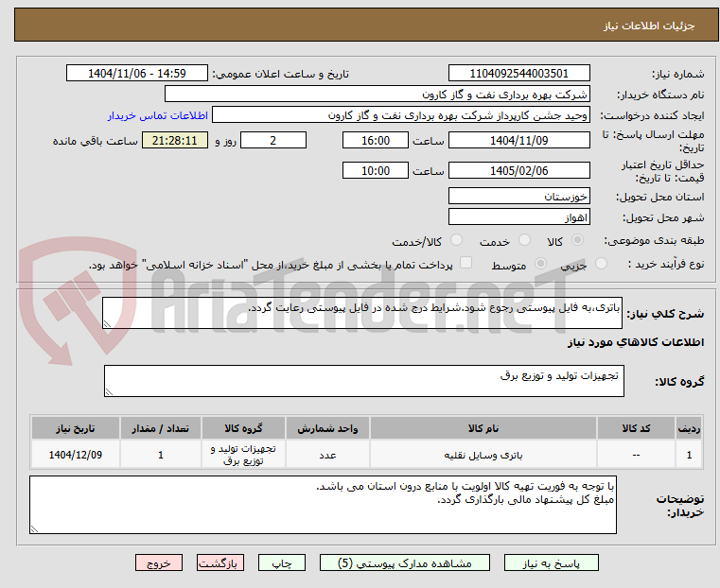Click the پاسخ به نیاز button
The height and width of the screenshot is (588, 720).
[551, 562]
